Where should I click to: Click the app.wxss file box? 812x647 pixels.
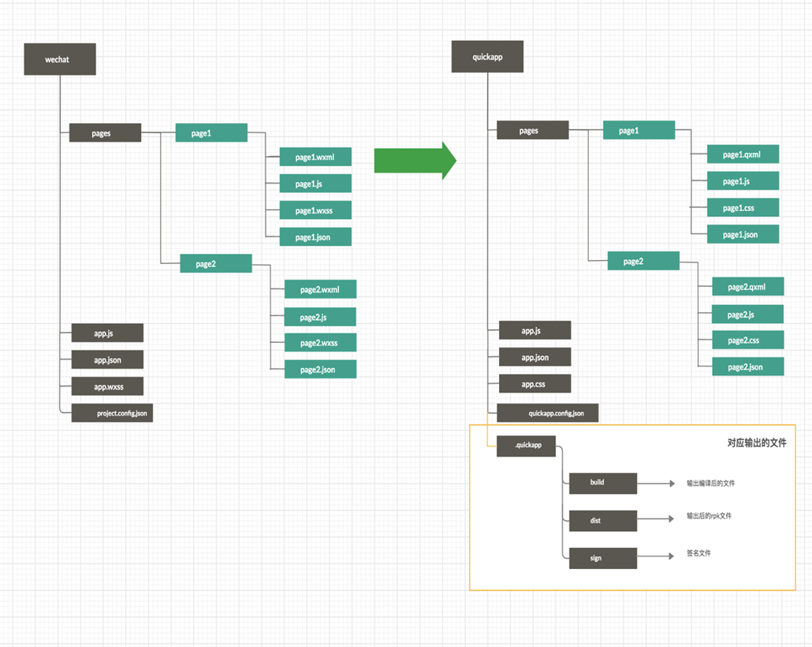click(108, 386)
